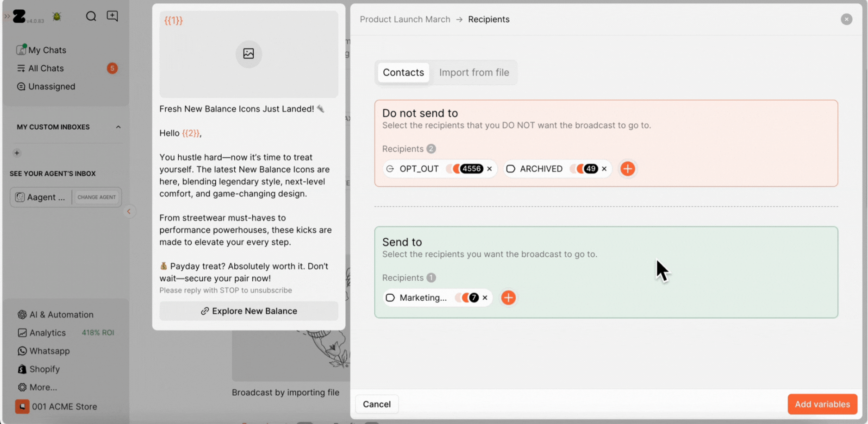Click the Change Agent button
868x424 pixels.
[97, 197]
